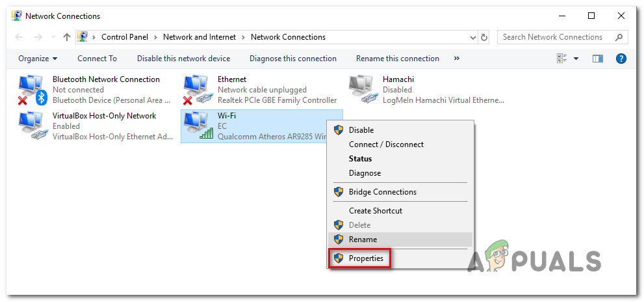This screenshot has height=302, width=644.
Task: Click the VirtualBox Host-Only Network icon
Action: tap(31, 126)
